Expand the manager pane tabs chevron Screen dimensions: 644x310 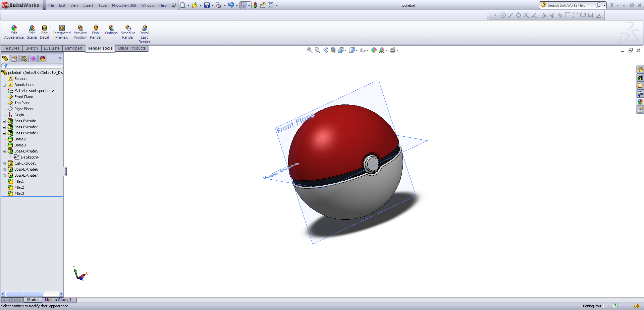pos(60,58)
